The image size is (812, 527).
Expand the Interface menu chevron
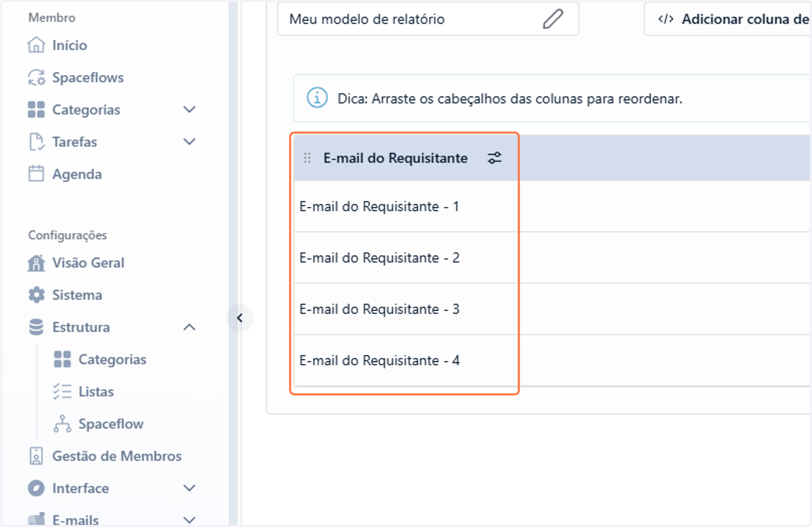tap(189, 488)
